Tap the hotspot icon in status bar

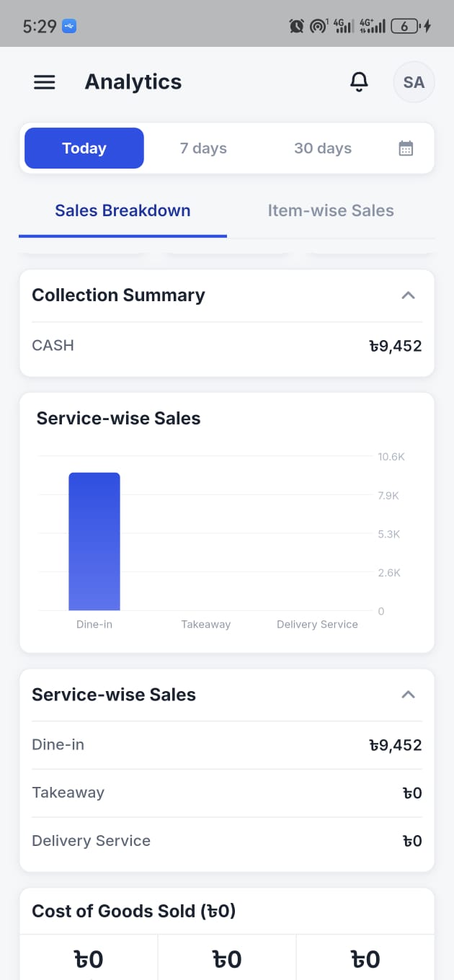point(318,27)
